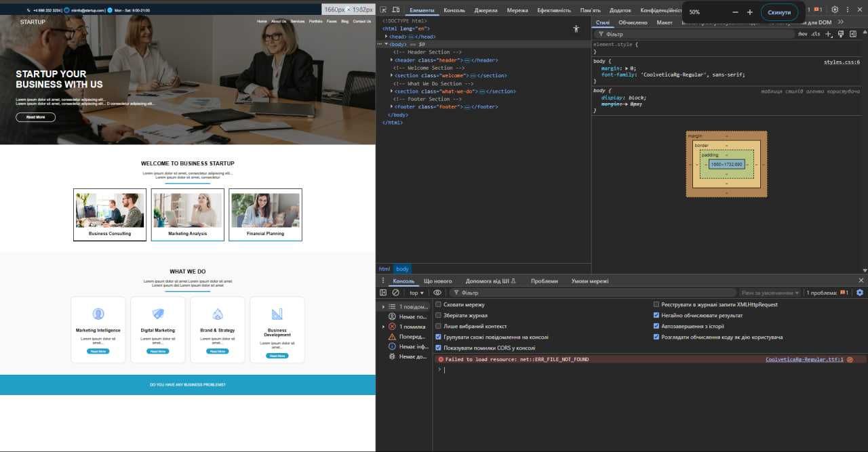Expand the '1 повідом...' messages group
This screenshot has width=868, height=452.
point(384,306)
